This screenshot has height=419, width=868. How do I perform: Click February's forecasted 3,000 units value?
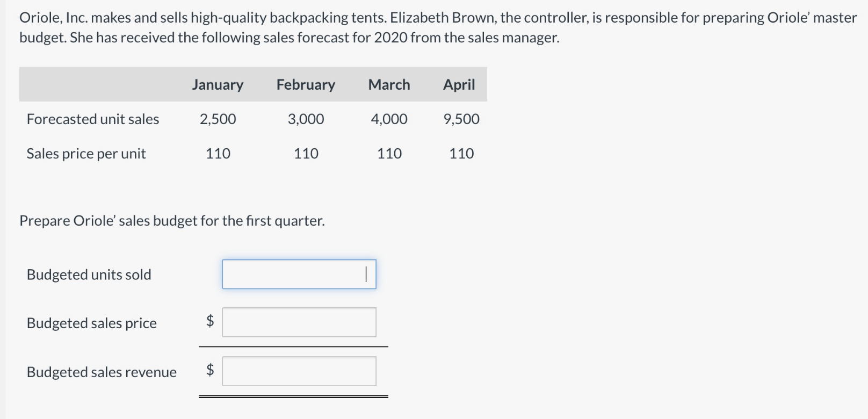click(306, 119)
